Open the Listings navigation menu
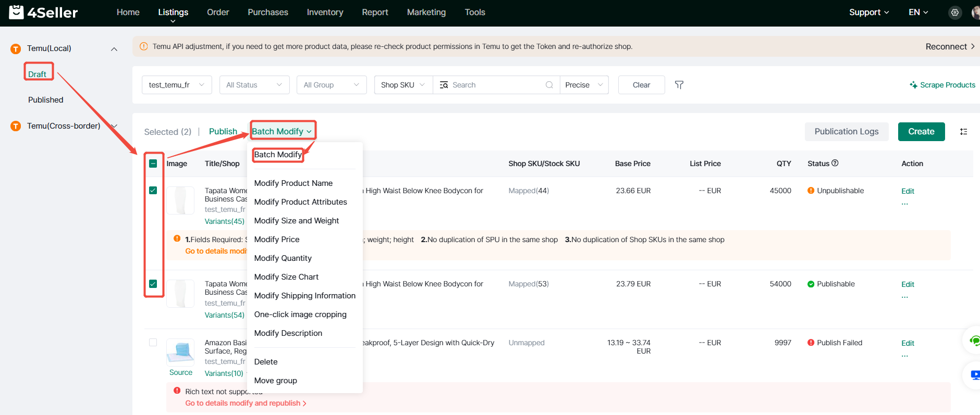 pos(173,12)
